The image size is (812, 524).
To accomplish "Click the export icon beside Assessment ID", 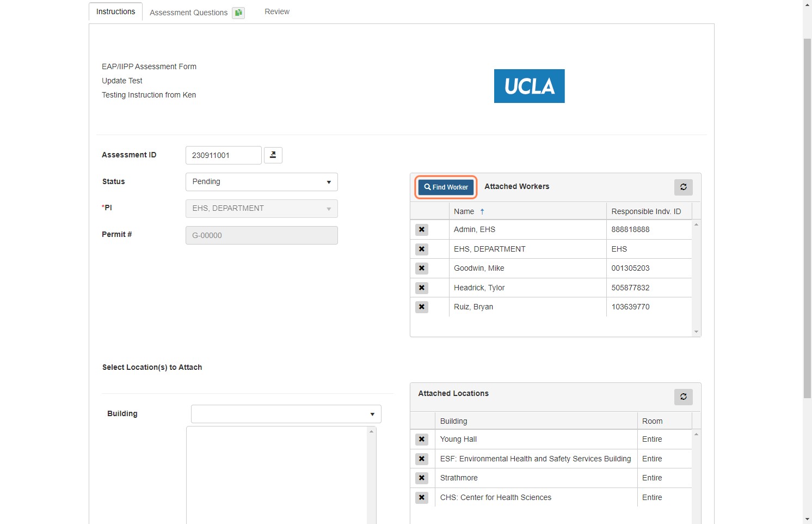I will [273, 155].
